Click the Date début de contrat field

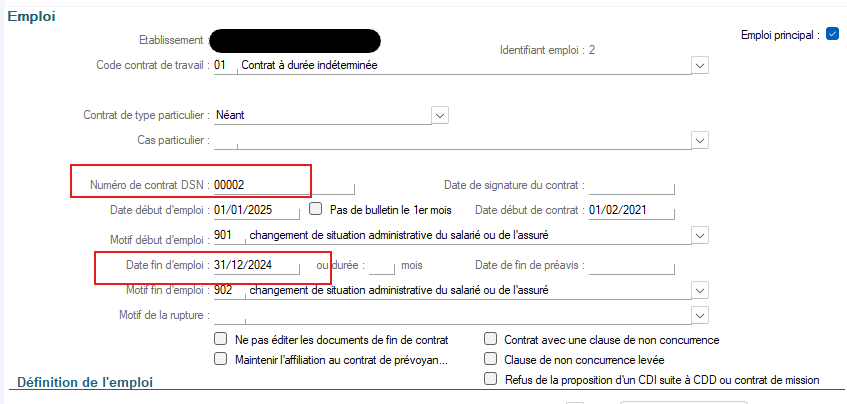click(632, 210)
